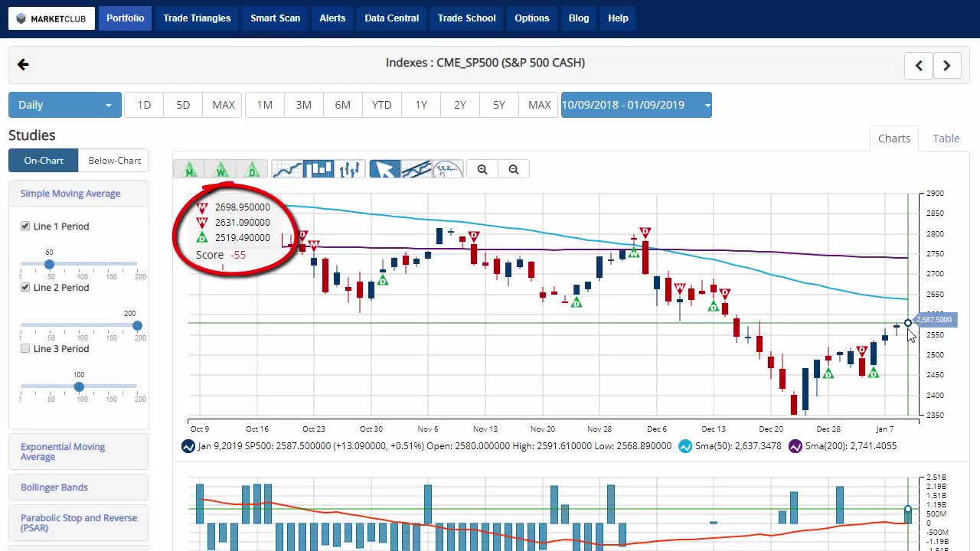Open the Smart Scan menu
This screenshot has height=551, width=980.
pos(276,18)
